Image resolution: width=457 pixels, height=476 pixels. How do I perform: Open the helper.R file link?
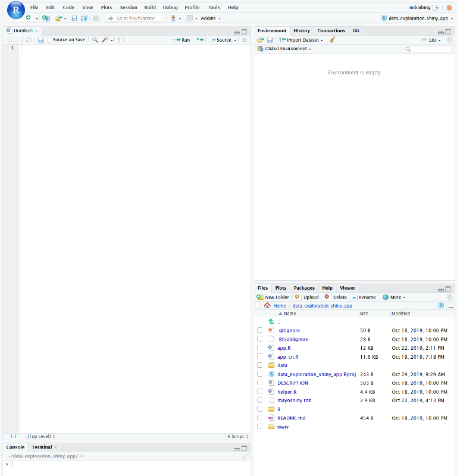pos(287,392)
